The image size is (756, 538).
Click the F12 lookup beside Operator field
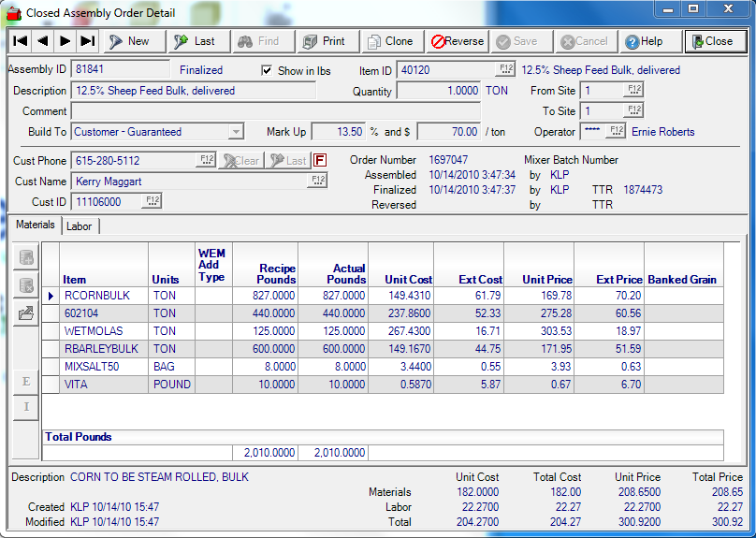616,132
